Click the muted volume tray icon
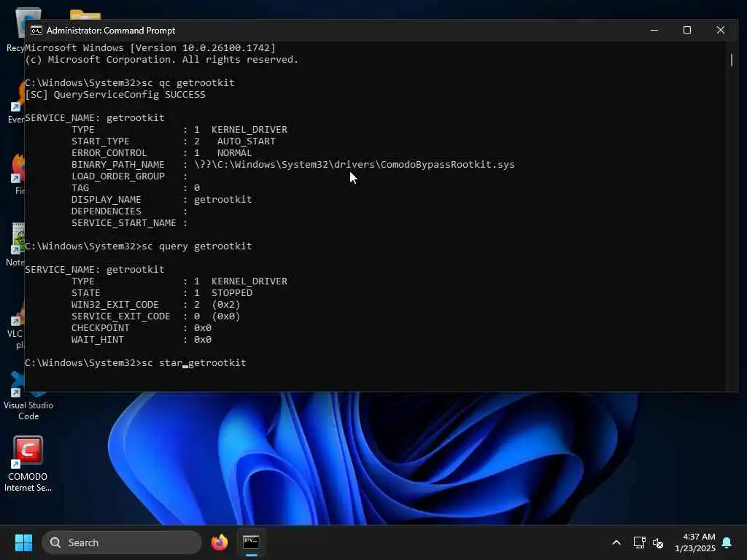Screen dimensions: 747x560 [658, 542]
